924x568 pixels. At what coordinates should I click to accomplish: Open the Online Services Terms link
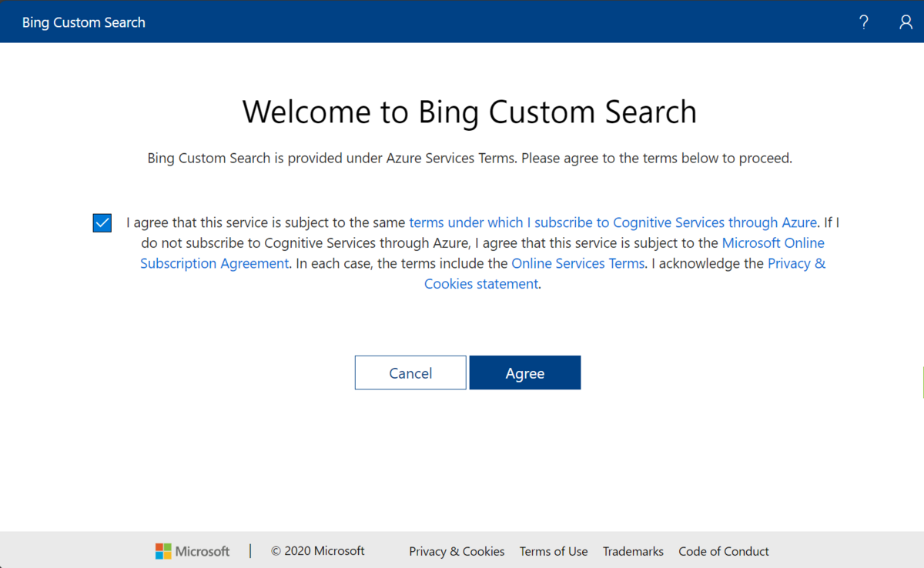click(x=577, y=263)
